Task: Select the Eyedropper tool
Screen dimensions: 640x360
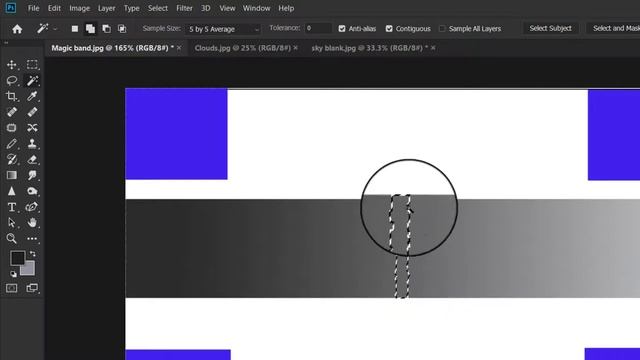Action: pyautogui.click(x=32, y=96)
